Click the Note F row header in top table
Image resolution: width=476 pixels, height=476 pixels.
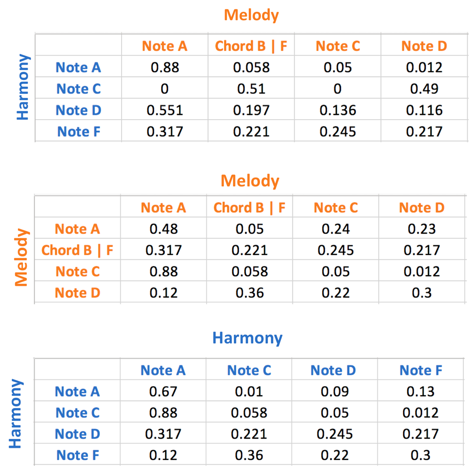coord(78,132)
